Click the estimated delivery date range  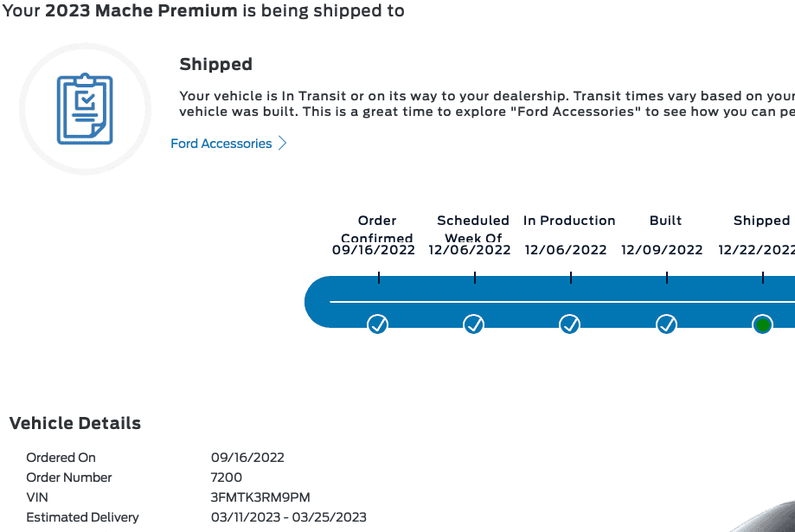pyautogui.click(x=289, y=517)
